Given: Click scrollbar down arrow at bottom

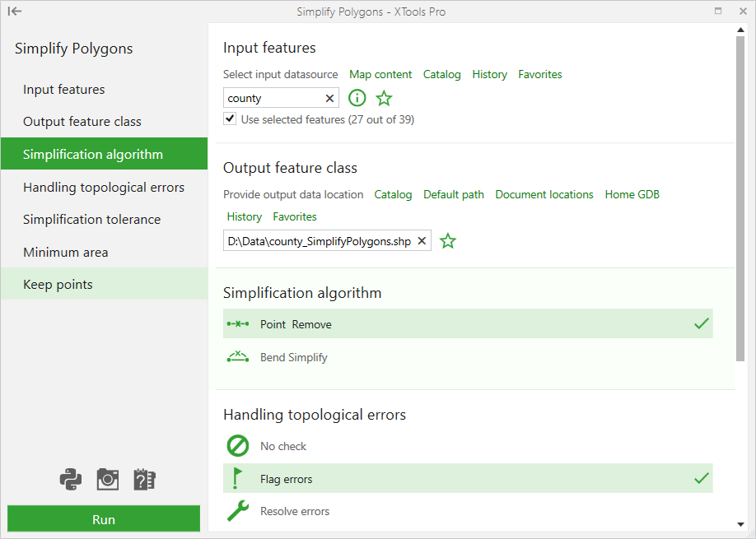Looking at the screenshot, I should click(x=740, y=524).
